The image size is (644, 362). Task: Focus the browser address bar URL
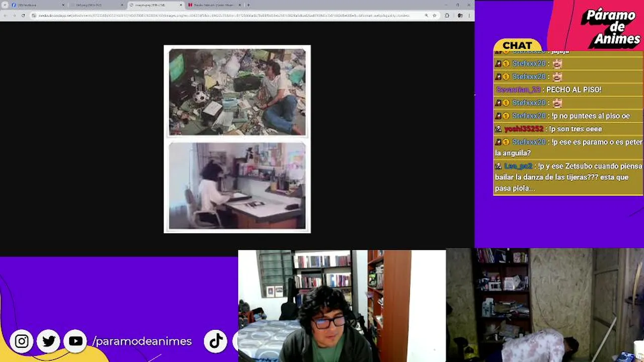click(x=224, y=16)
